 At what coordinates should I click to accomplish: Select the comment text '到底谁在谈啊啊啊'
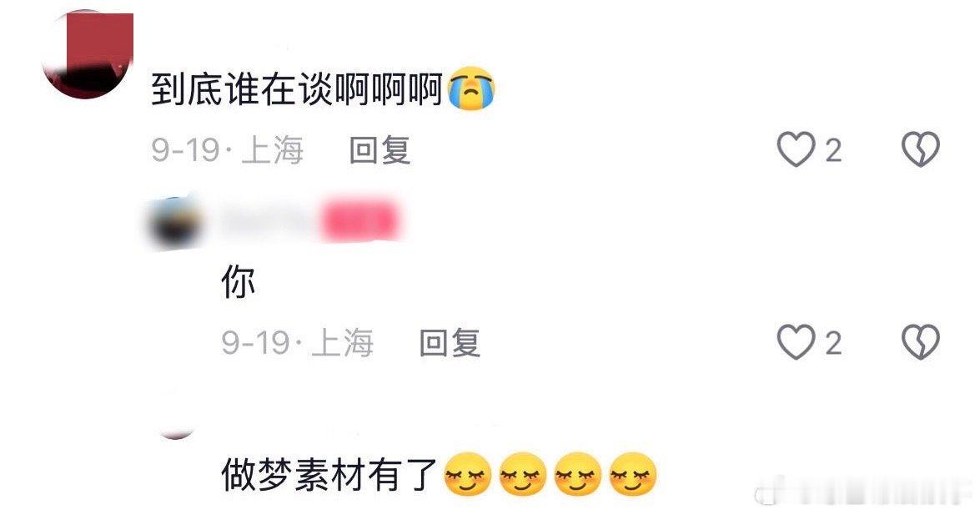pyautogui.click(x=297, y=88)
